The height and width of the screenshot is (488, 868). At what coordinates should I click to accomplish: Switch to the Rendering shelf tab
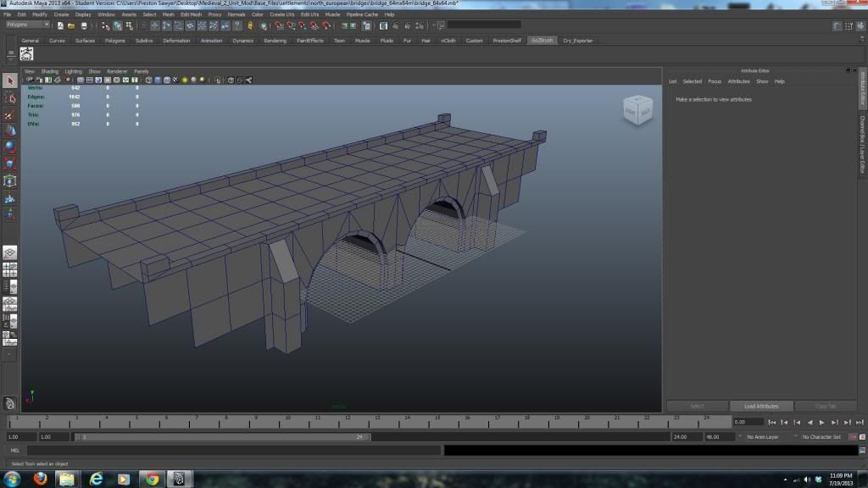coord(275,40)
